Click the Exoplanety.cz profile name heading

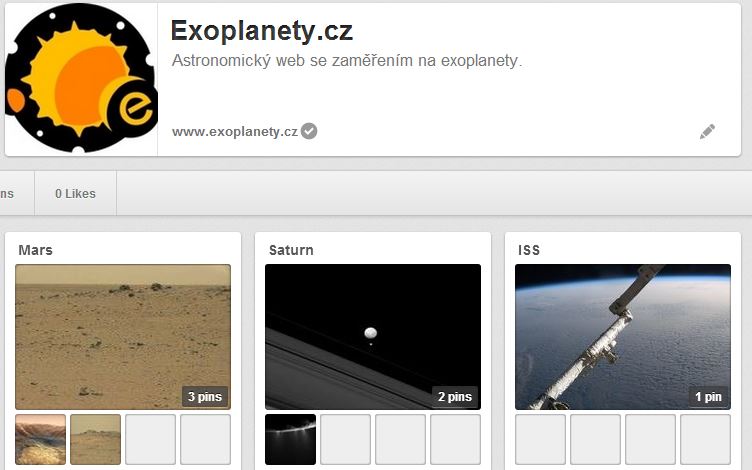(262, 31)
